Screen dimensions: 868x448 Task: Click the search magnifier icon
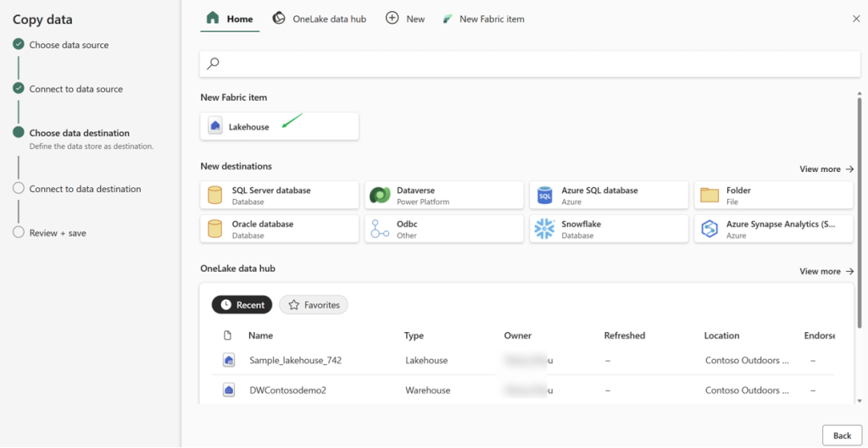point(213,64)
